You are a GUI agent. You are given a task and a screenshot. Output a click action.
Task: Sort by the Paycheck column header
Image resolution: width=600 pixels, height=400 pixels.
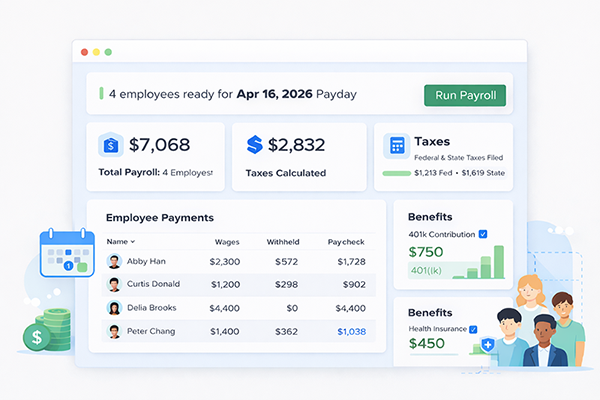(x=346, y=241)
